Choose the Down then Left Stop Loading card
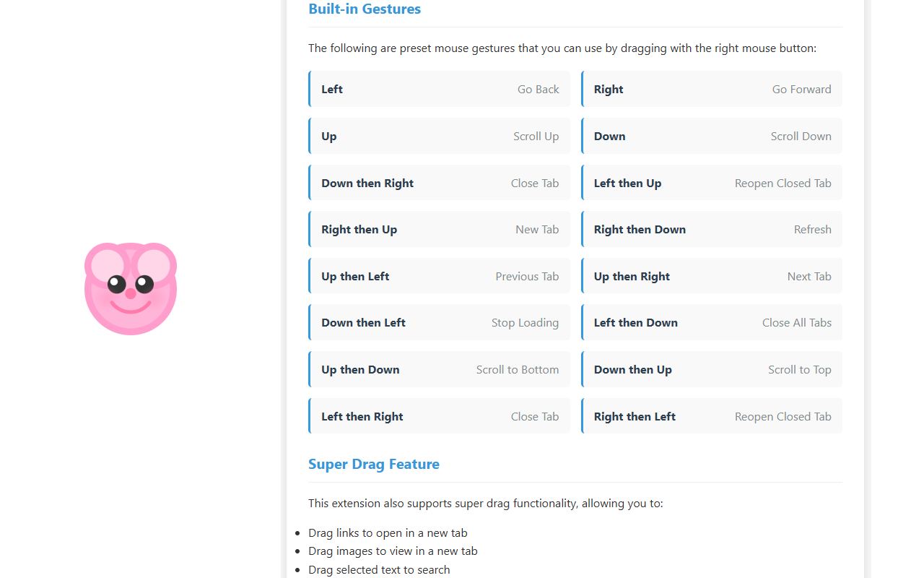 click(x=439, y=322)
